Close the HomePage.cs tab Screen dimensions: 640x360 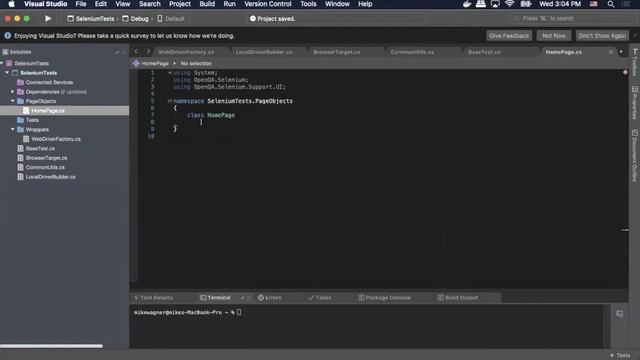point(611,52)
